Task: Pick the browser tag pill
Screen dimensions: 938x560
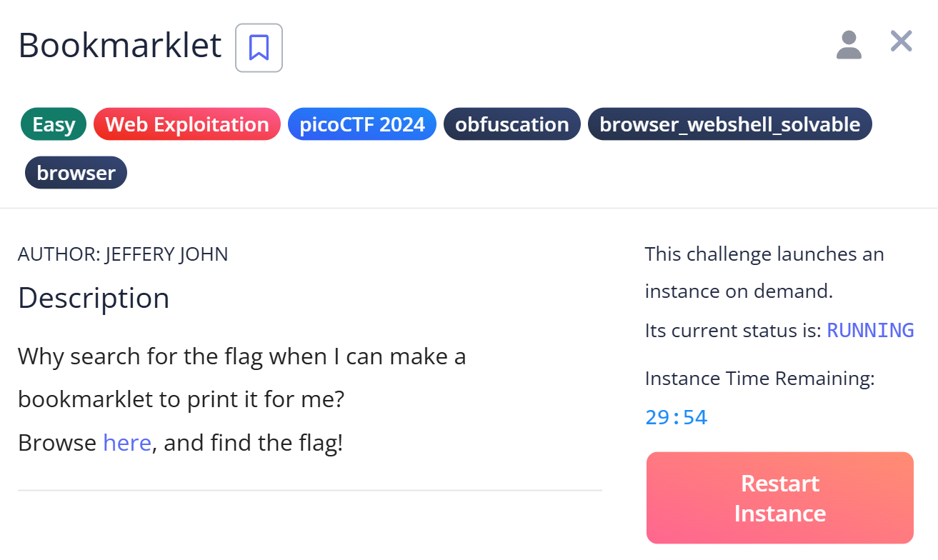Action: click(x=76, y=173)
